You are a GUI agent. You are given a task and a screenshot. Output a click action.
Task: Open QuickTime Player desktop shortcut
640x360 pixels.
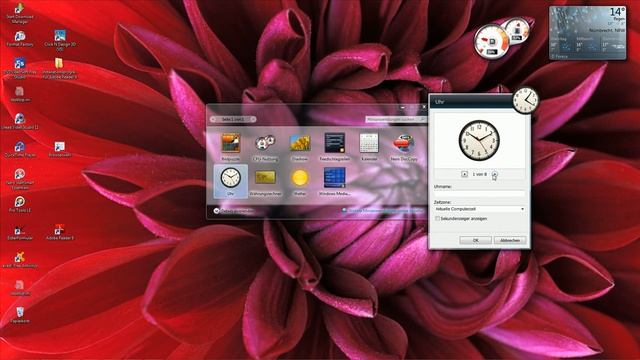pos(20,149)
